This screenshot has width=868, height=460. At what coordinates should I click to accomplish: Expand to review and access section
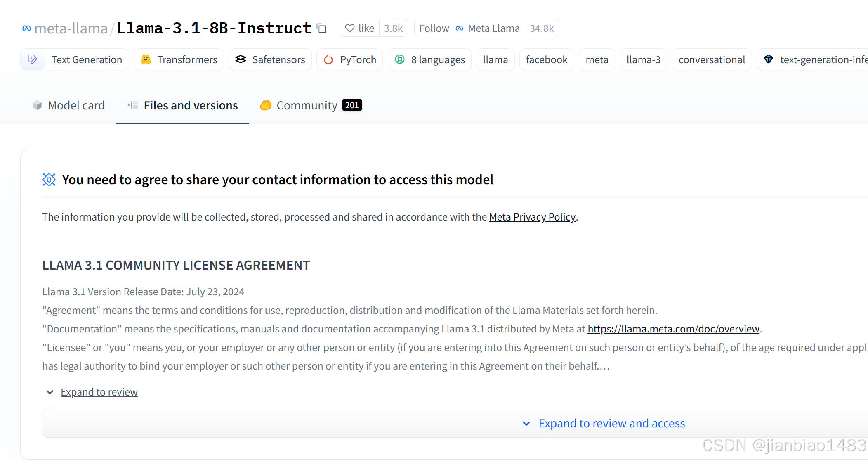tap(611, 423)
